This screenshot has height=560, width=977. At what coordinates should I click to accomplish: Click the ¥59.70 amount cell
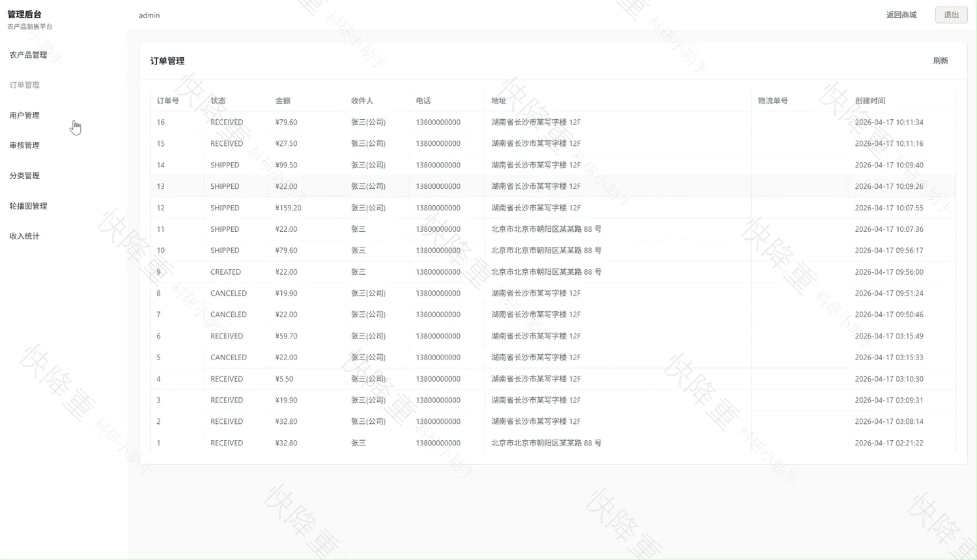[286, 336]
